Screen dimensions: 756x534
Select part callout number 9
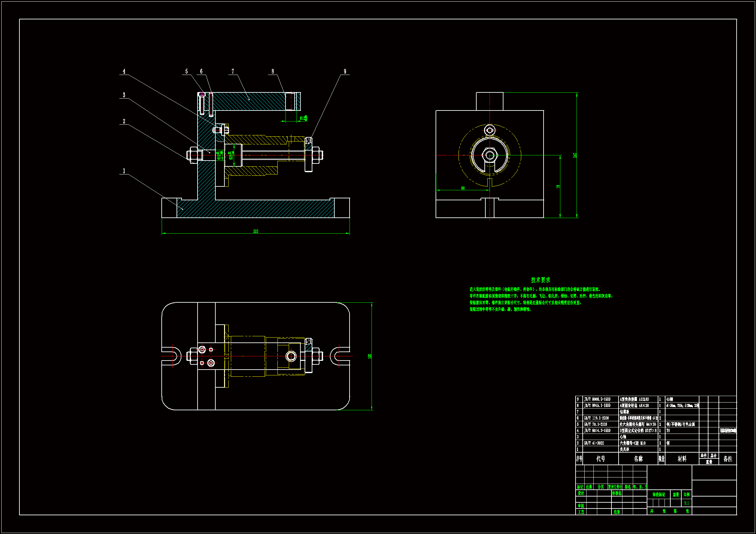(x=345, y=71)
